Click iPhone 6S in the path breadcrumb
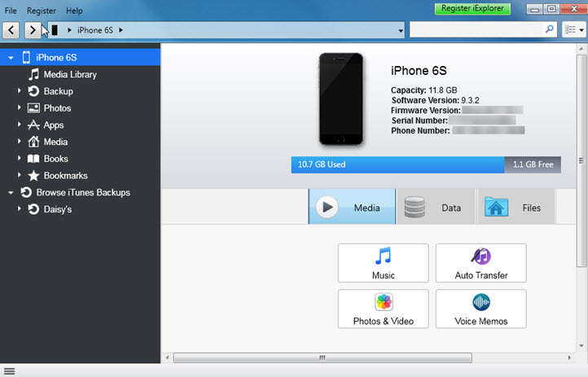This screenshot has width=588, height=377. coord(94,30)
